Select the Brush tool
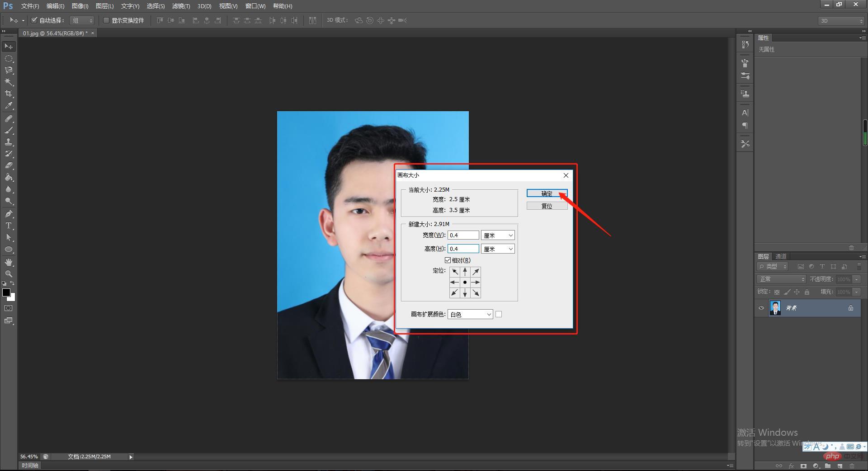 [9, 130]
